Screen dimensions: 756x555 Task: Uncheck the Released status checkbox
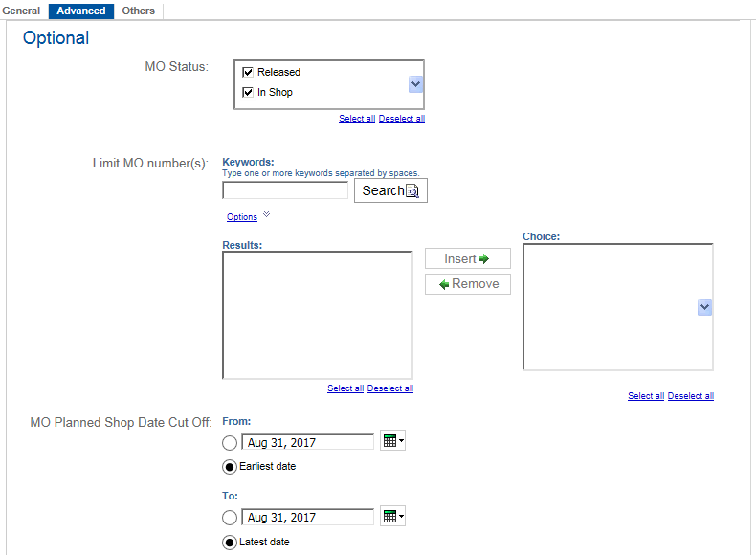click(248, 72)
